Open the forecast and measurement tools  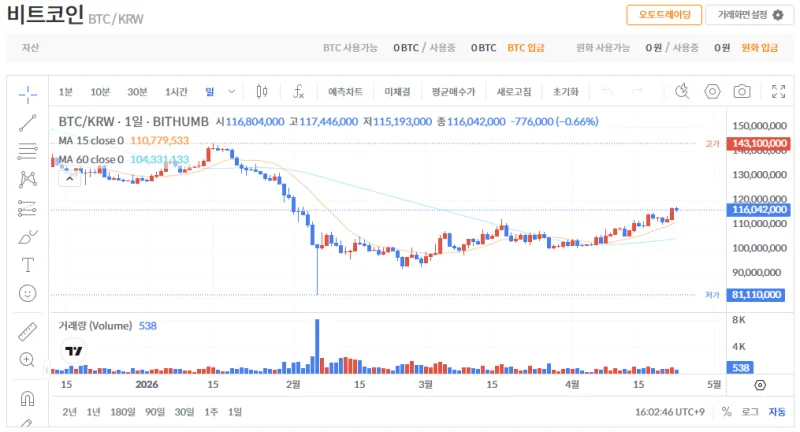[28, 208]
